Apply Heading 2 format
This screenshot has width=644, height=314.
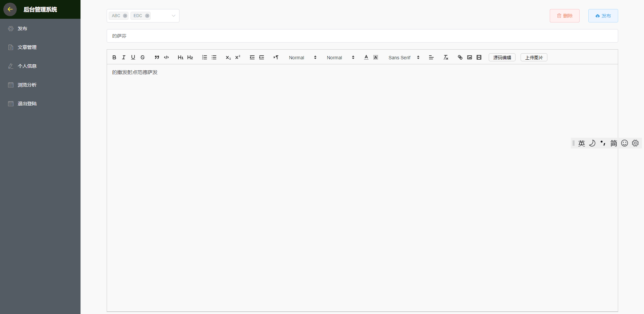(190, 57)
